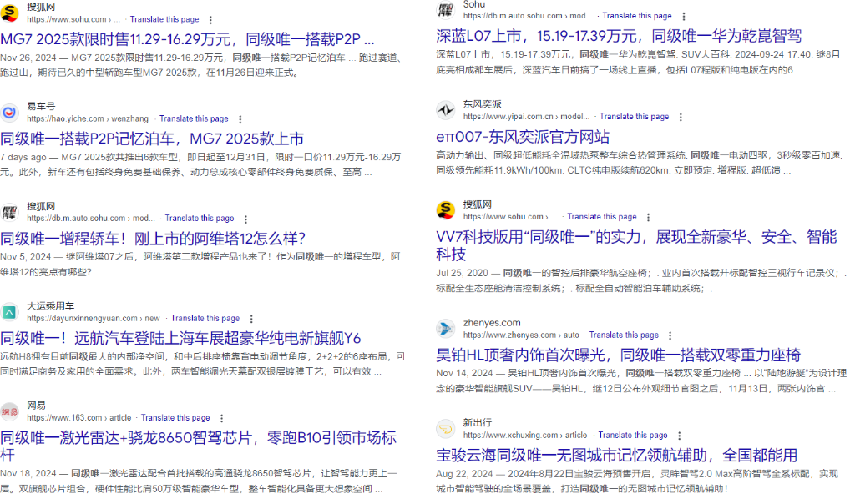Open the 同级唯一增程轿车 阿维塔12 result title

pos(153,239)
